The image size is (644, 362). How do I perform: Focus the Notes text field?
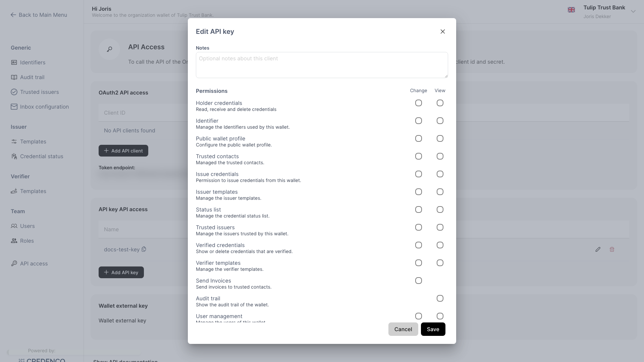(322, 65)
